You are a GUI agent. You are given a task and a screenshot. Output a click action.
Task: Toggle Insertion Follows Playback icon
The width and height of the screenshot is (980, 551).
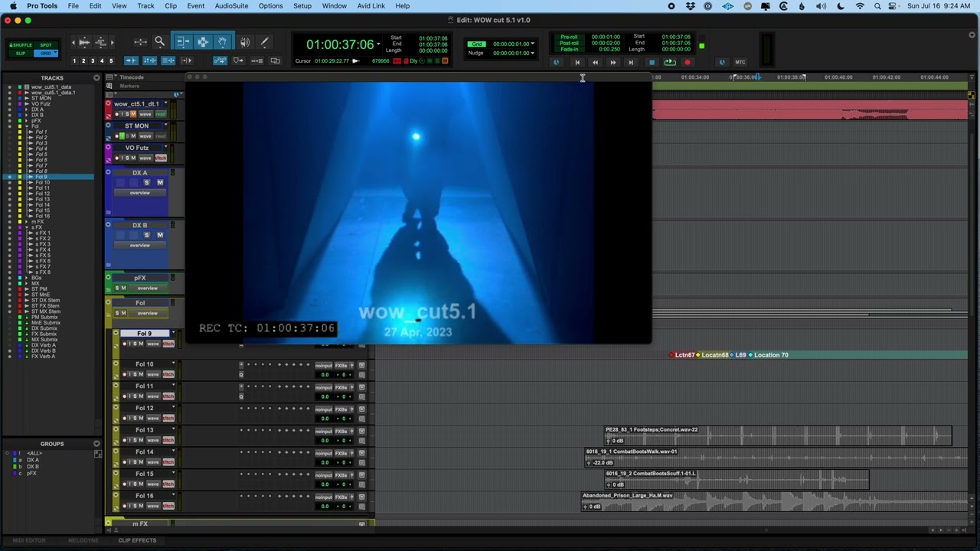[x=186, y=60]
